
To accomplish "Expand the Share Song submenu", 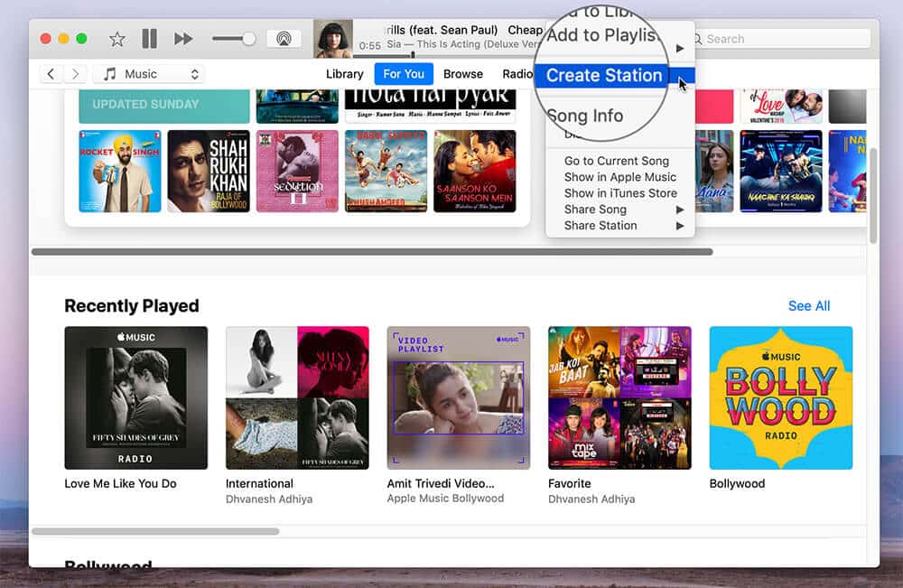I will 620,209.
